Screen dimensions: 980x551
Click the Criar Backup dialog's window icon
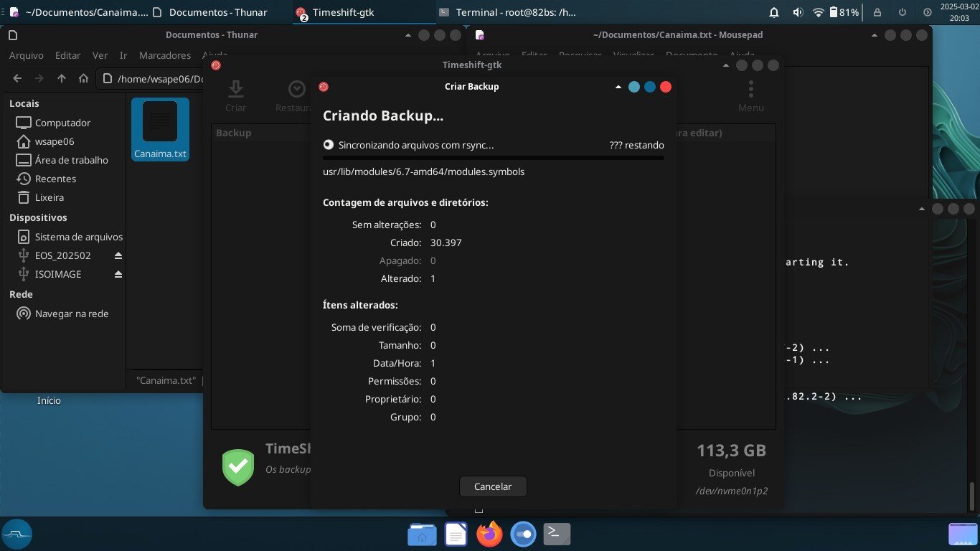324,87
